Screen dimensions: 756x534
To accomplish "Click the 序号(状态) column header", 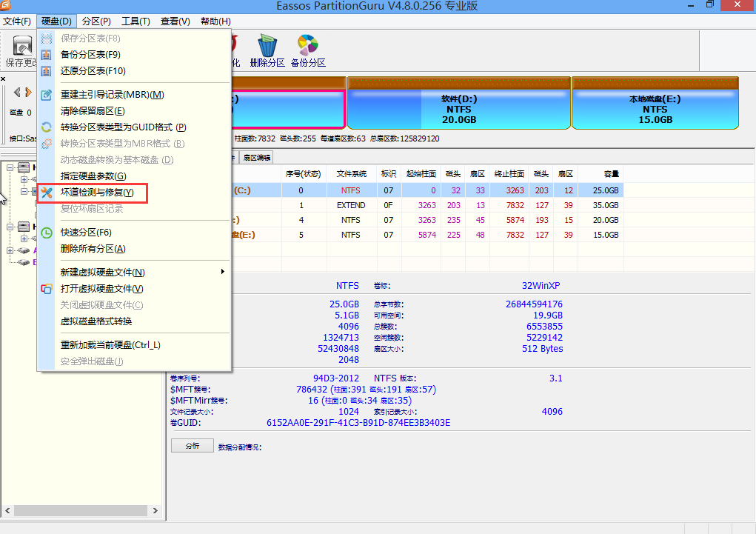I will (304, 173).
